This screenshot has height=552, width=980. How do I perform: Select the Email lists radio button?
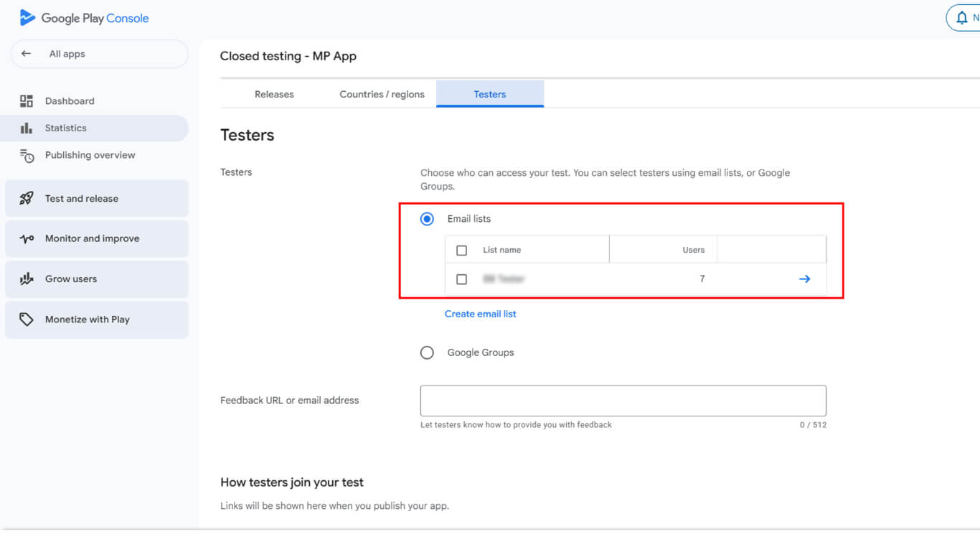tap(427, 219)
